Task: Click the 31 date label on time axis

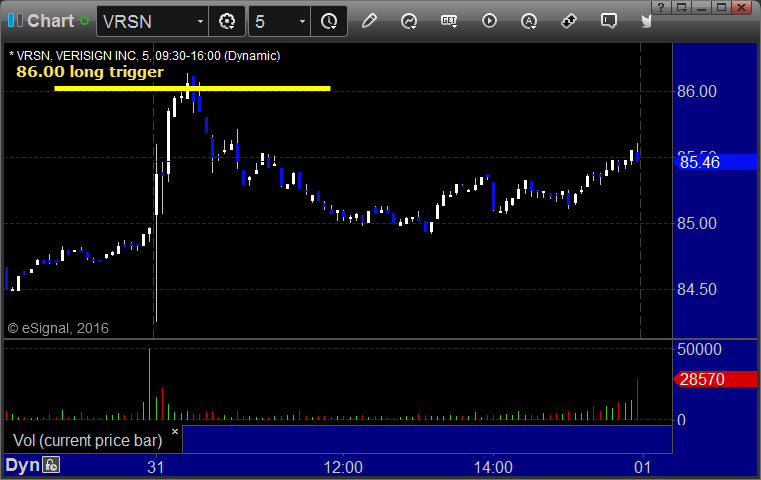Action: (156, 467)
